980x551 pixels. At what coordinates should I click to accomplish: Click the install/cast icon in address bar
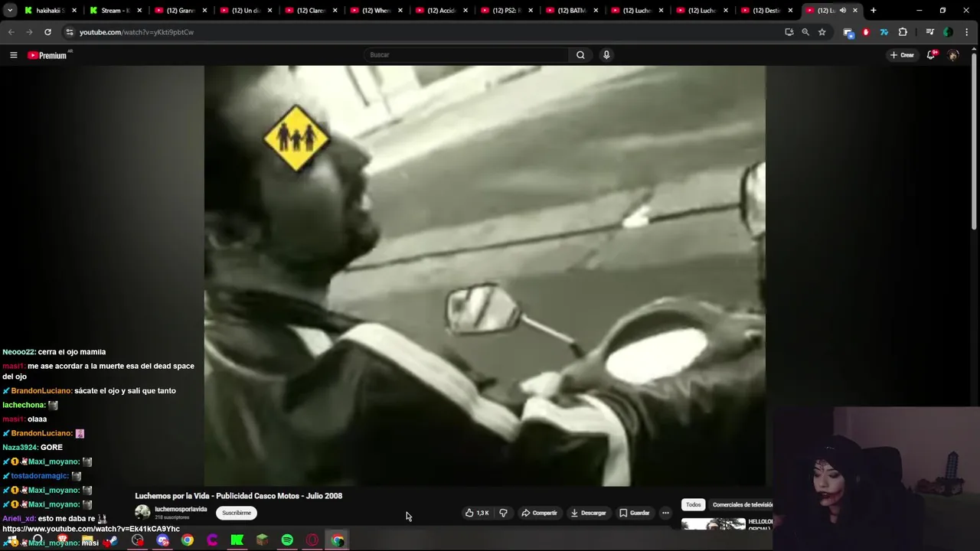789,32
